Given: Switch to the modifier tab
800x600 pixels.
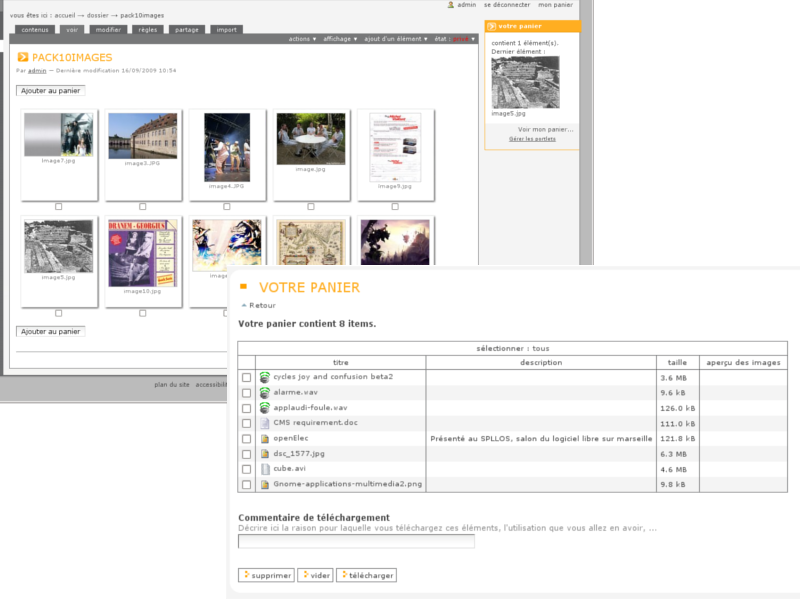Looking at the screenshot, I should (x=108, y=30).
